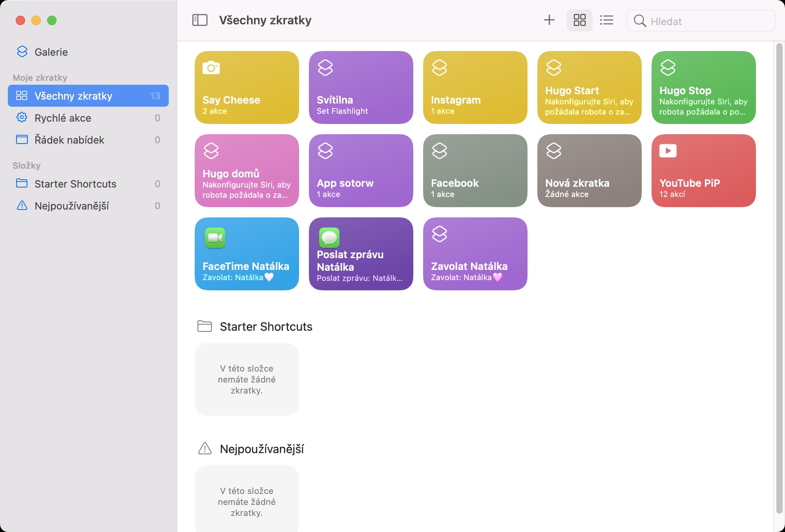The image size is (785, 532).
Task: Open the green Hugo Stop shortcut
Action: (x=703, y=87)
